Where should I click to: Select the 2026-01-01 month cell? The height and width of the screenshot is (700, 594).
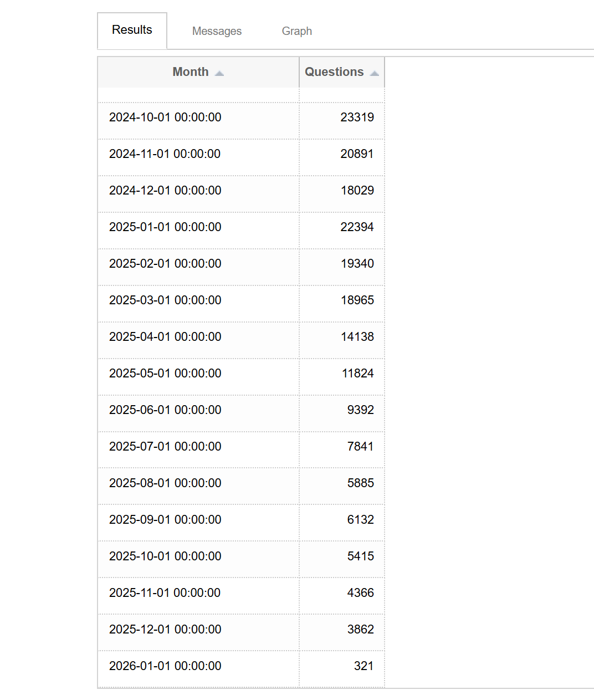point(165,666)
